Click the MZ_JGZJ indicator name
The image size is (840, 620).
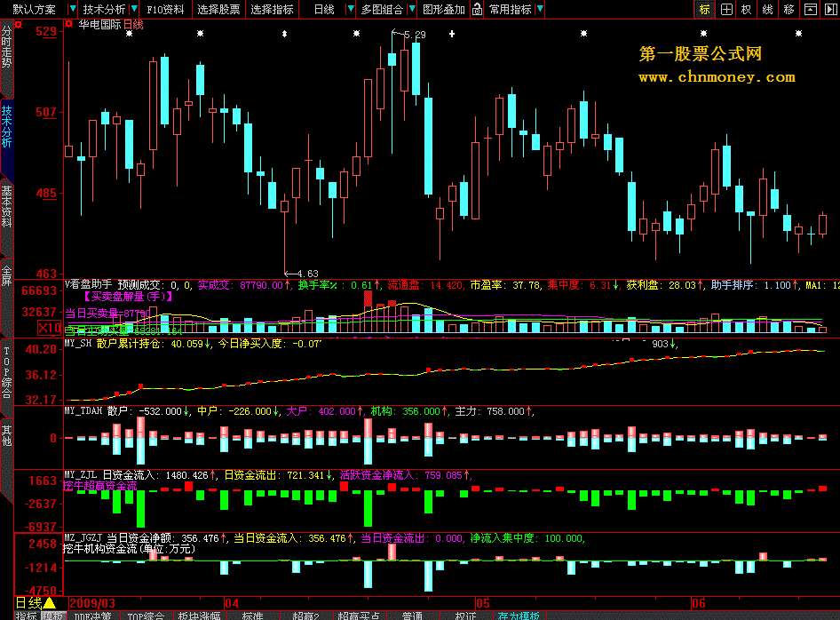point(83,538)
